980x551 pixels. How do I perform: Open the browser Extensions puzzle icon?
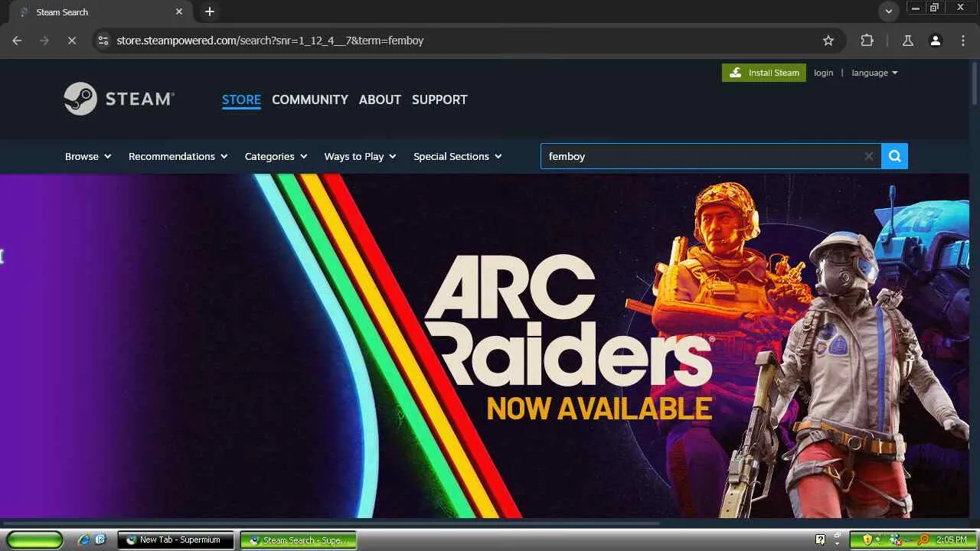(867, 41)
